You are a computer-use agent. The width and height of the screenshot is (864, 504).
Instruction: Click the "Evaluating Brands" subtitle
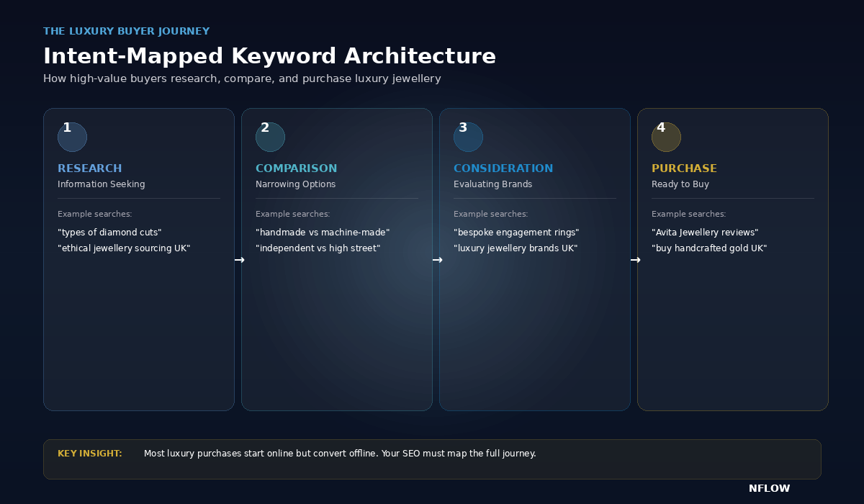pyautogui.click(x=492, y=184)
